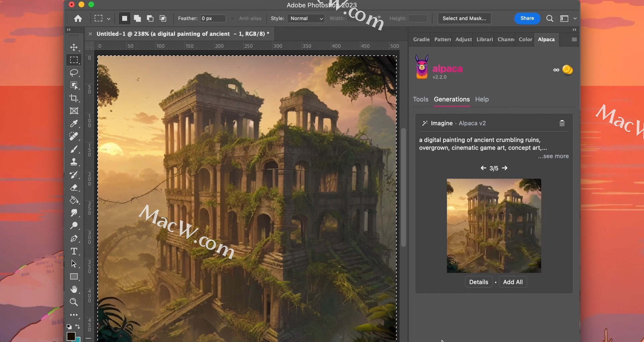Choose Subtract from selection mode
Screen dimensions: 644x342
point(150,18)
